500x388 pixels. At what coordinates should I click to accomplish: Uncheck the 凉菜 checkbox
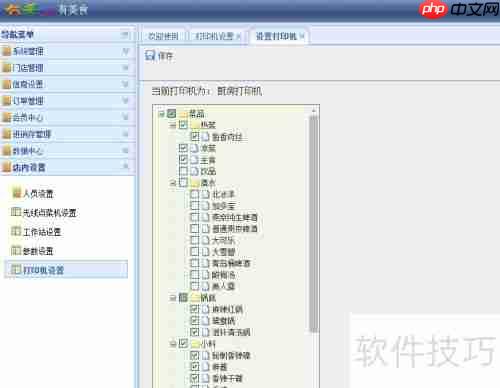[x=183, y=148]
